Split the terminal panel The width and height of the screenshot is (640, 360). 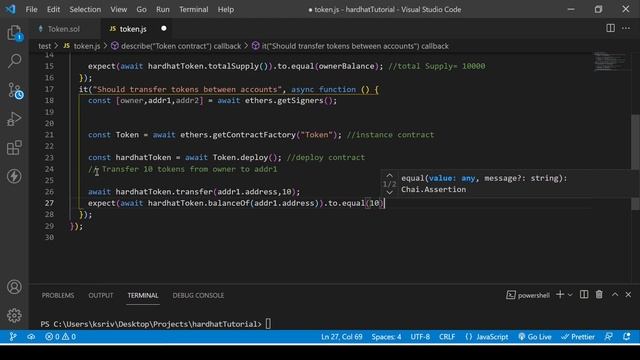[584, 294]
